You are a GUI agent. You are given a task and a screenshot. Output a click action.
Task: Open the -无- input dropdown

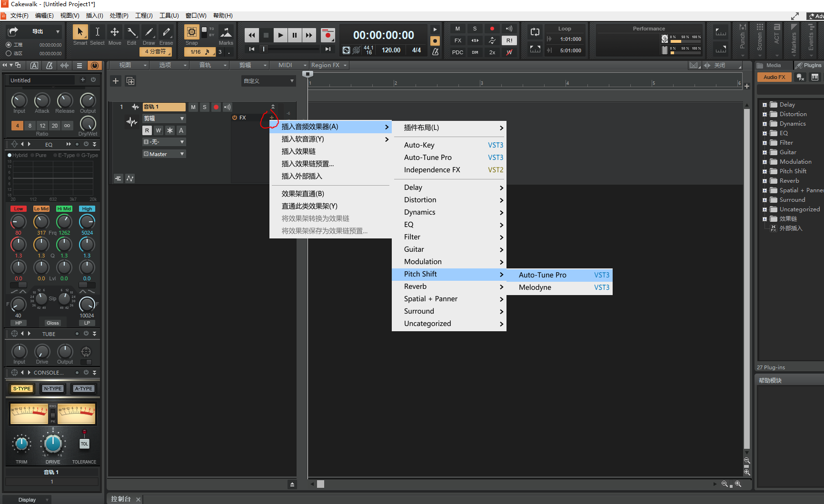[x=164, y=142]
